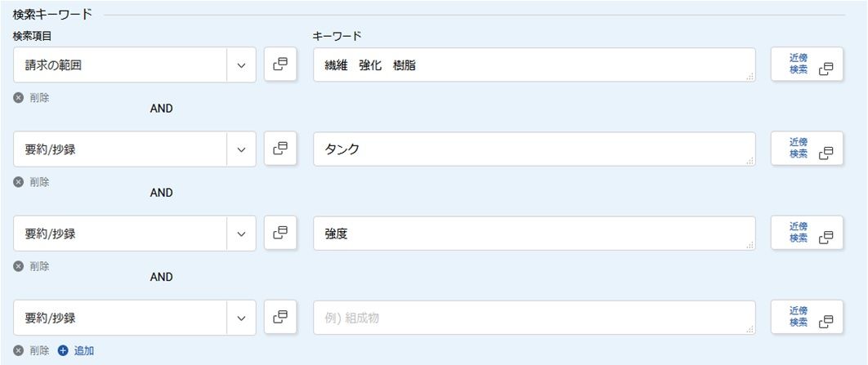
Task: Click keyword field containing 繊維 強化 樹脂
Action: [533, 65]
